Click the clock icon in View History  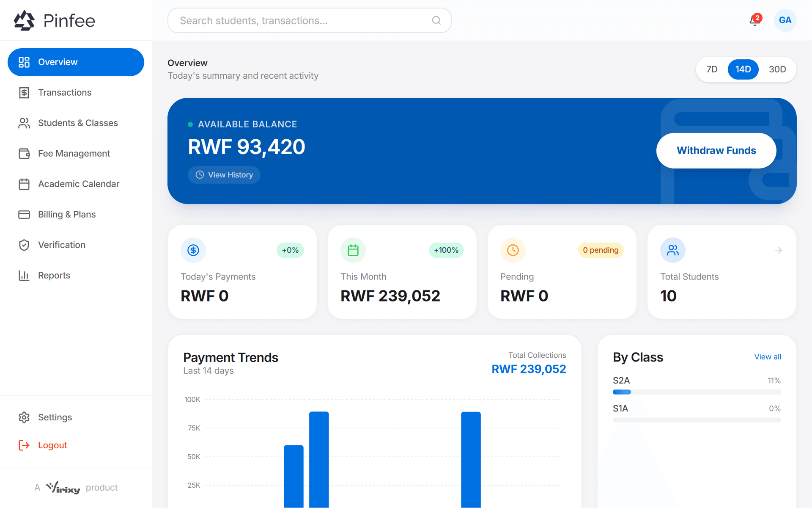pos(200,175)
